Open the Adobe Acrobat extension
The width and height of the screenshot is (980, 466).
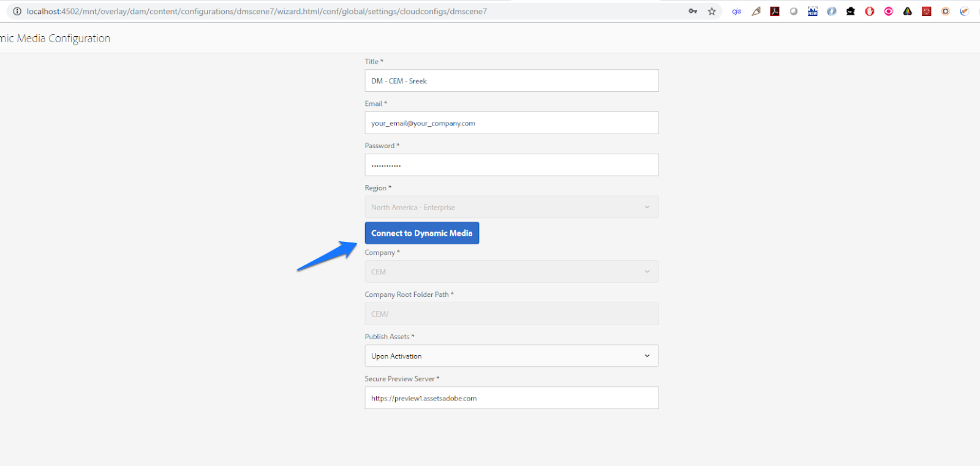[775, 12]
